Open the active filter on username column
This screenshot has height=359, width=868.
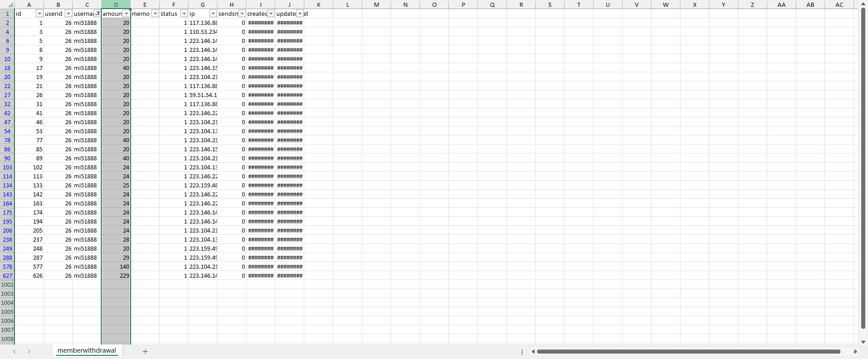pos(97,14)
